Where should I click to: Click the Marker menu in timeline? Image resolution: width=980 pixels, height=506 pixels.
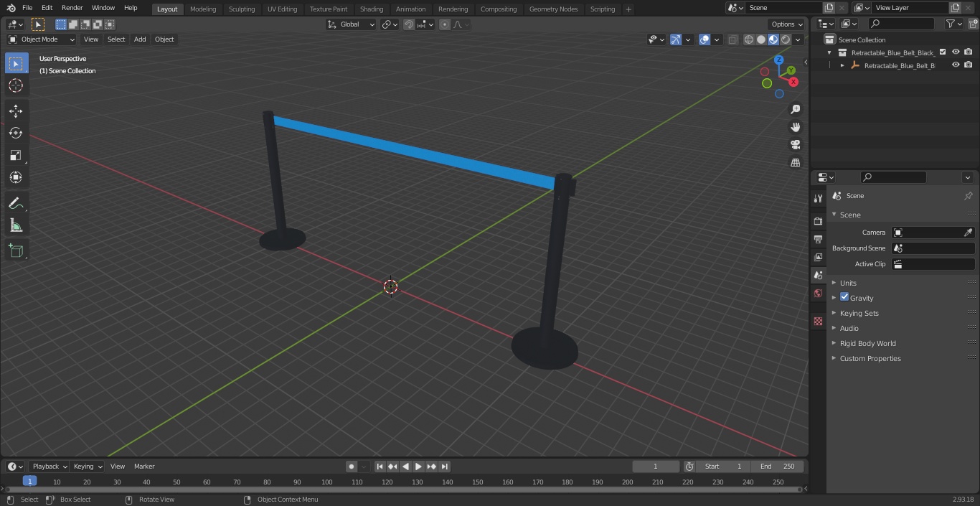(144, 467)
